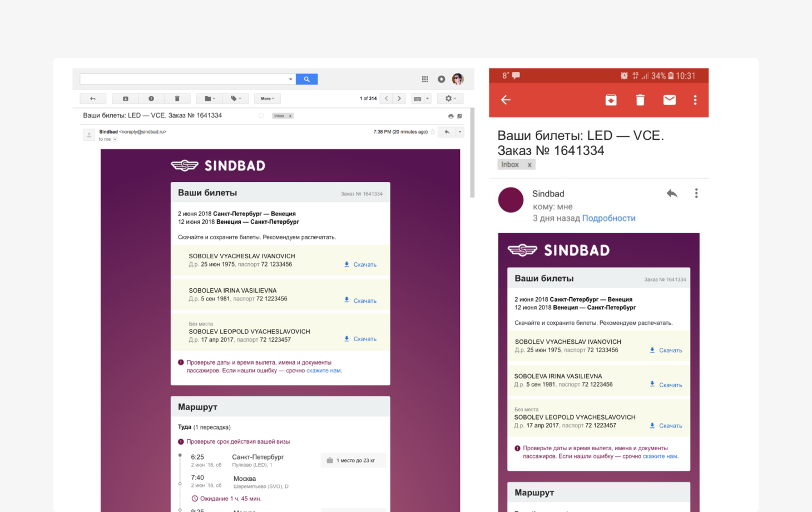
Task: Tap Скачать for SOBOLEV VYACHESLAV IVANOVICH on mobile
Action: 666,350
